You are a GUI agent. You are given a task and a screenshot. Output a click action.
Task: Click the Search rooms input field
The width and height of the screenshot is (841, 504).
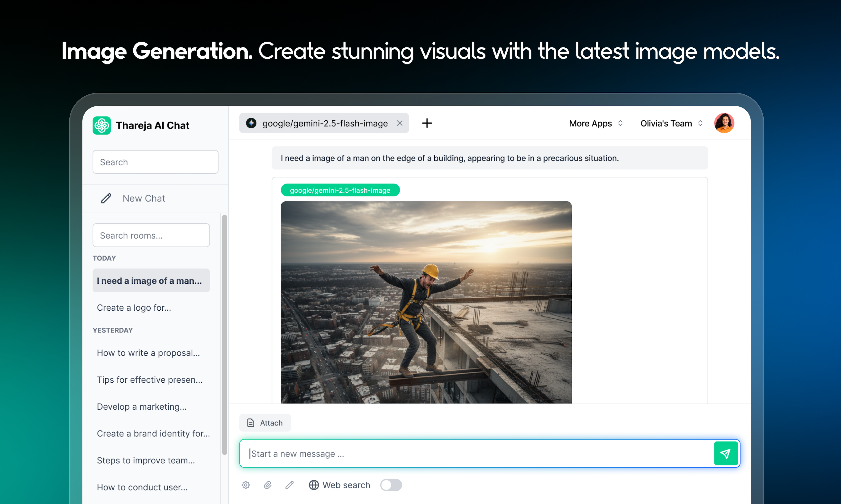point(151,235)
